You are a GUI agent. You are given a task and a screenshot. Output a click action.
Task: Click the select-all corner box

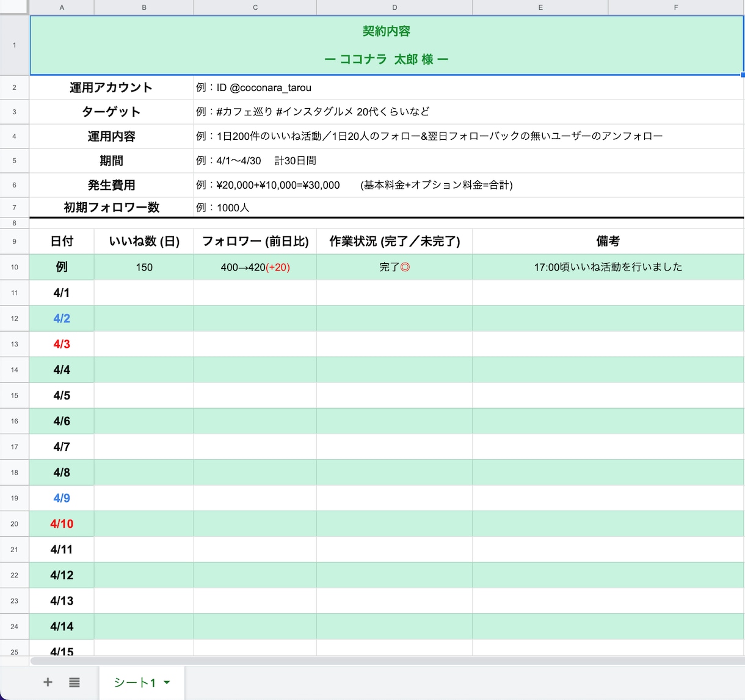(x=14, y=7)
